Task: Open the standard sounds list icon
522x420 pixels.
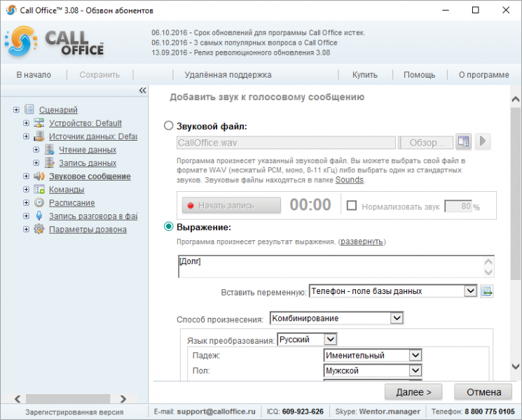Action: pyautogui.click(x=463, y=141)
